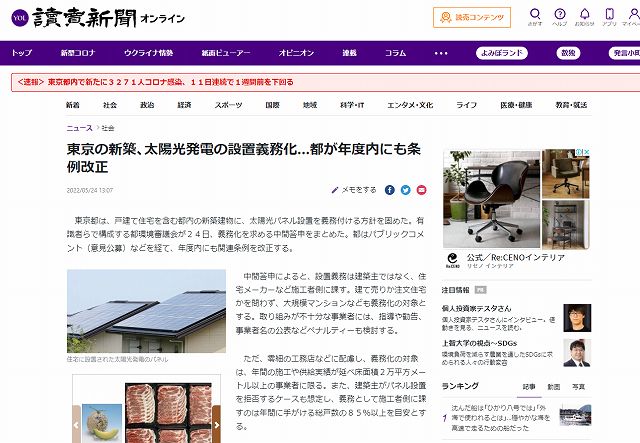Screen dimensions: 640x443
Task: Open the solar panel house photo
Action: click(x=146, y=311)
